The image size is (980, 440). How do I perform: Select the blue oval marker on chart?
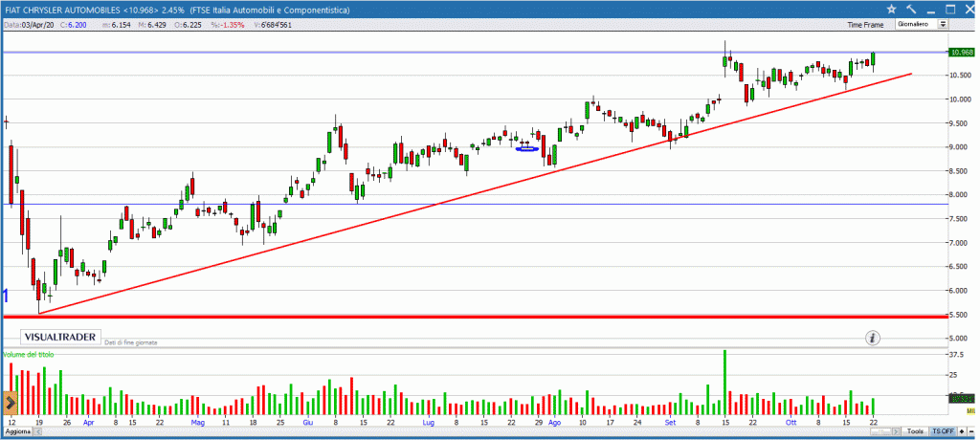pyautogui.click(x=527, y=149)
